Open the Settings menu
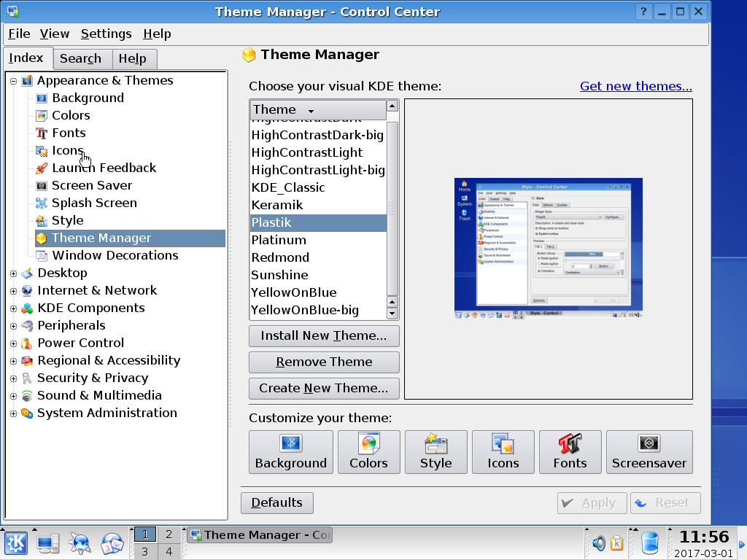The image size is (747, 560). click(107, 34)
